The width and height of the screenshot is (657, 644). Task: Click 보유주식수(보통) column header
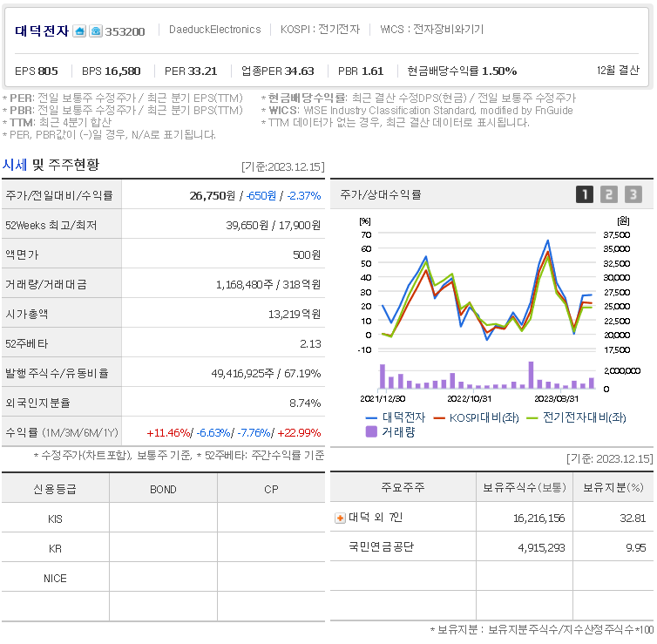525,487
